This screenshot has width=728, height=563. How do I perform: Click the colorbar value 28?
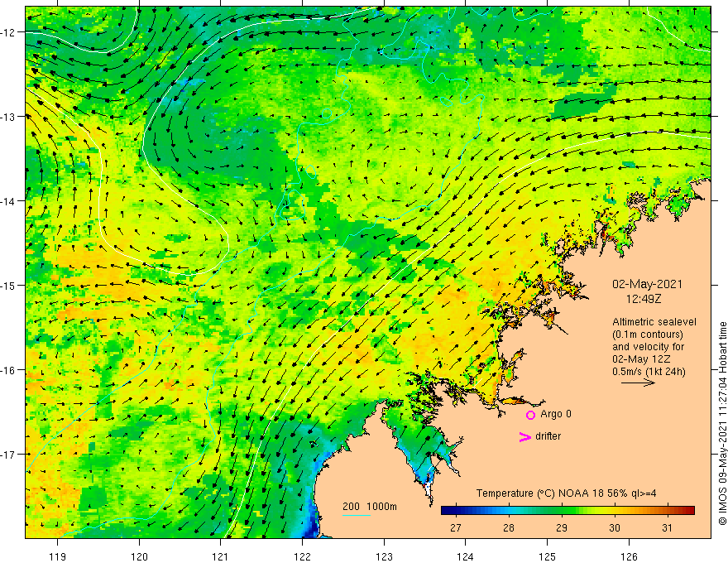[509, 527]
